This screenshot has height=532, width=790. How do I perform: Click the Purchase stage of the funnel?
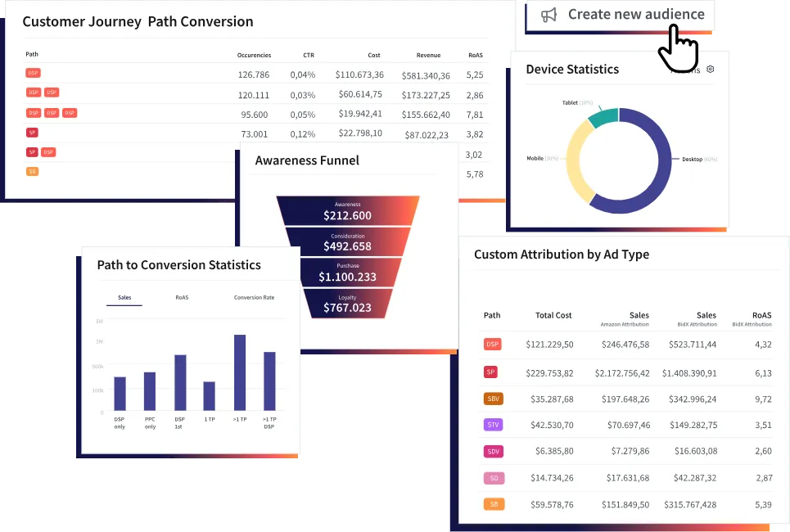pyautogui.click(x=348, y=273)
